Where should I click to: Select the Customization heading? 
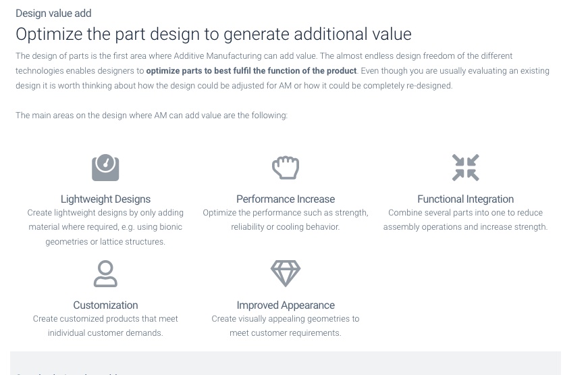[105, 305]
